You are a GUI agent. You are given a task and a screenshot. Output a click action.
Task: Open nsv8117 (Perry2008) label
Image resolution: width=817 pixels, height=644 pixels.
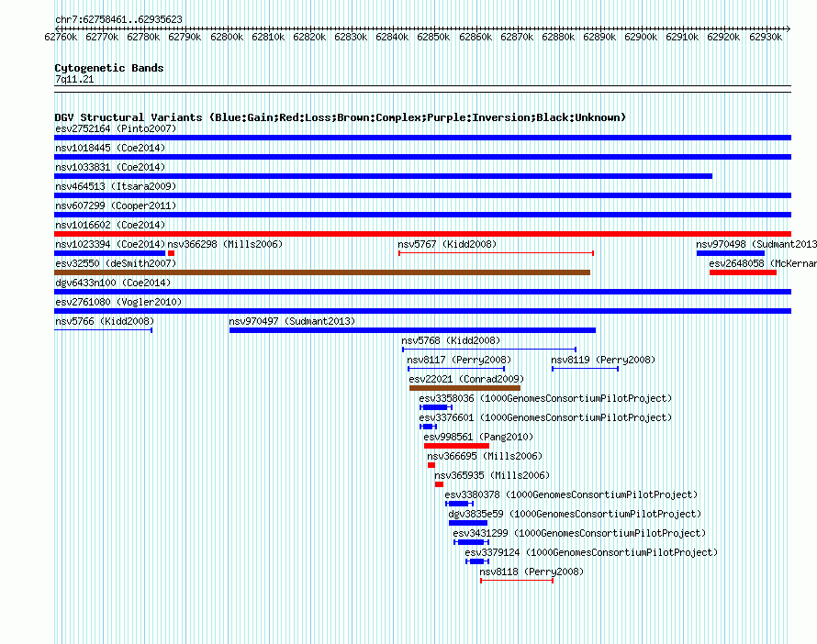point(459,360)
